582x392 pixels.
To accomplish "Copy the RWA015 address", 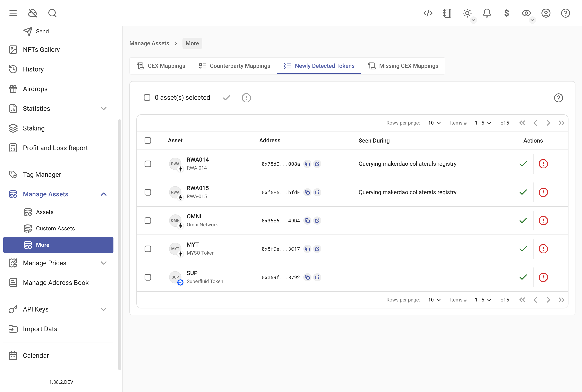I will pos(307,192).
